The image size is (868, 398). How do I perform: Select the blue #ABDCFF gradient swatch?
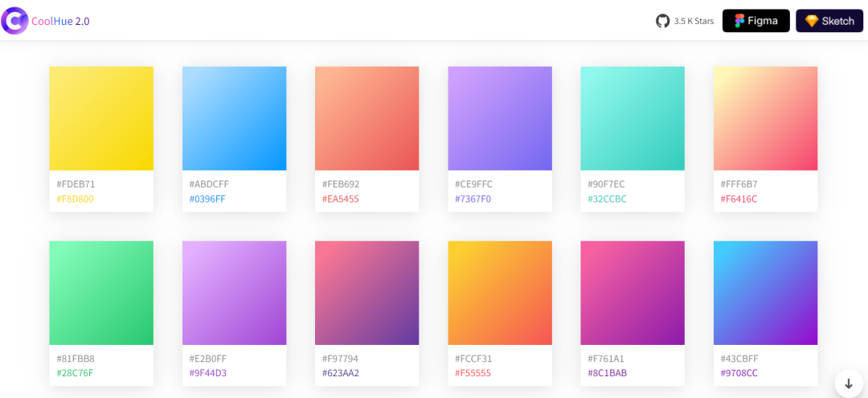[x=234, y=118]
